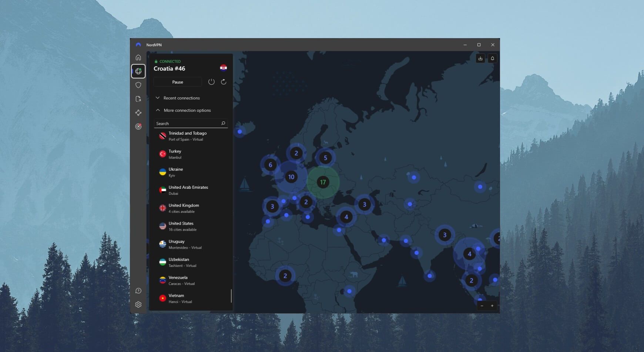The width and height of the screenshot is (644, 352).
Task: Click the search magnifier icon
Action: click(x=223, y=123)
